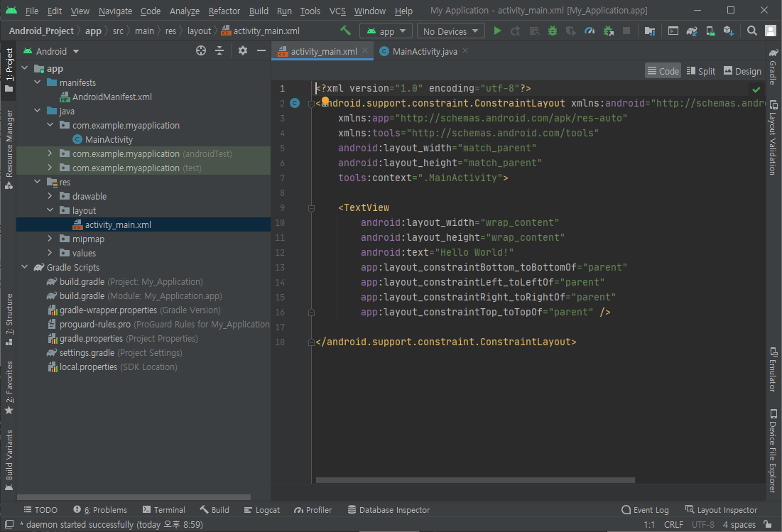Open the SDK Manager icon
Screen dimensions: 782x532
point(729,31)
